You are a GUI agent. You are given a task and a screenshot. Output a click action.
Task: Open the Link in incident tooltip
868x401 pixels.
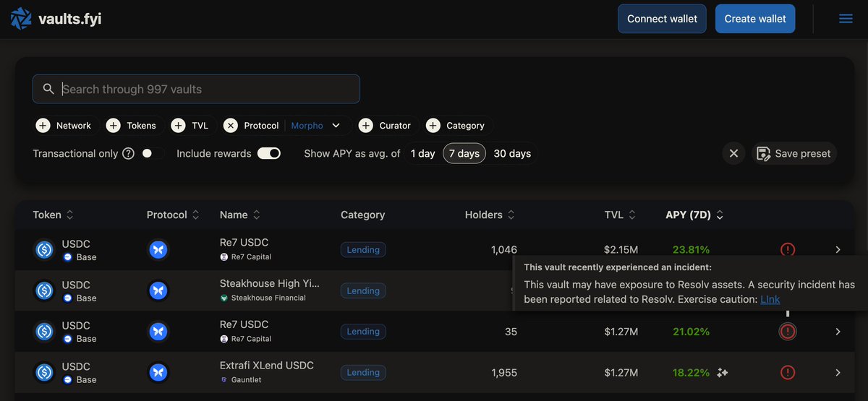coord(770,299)
